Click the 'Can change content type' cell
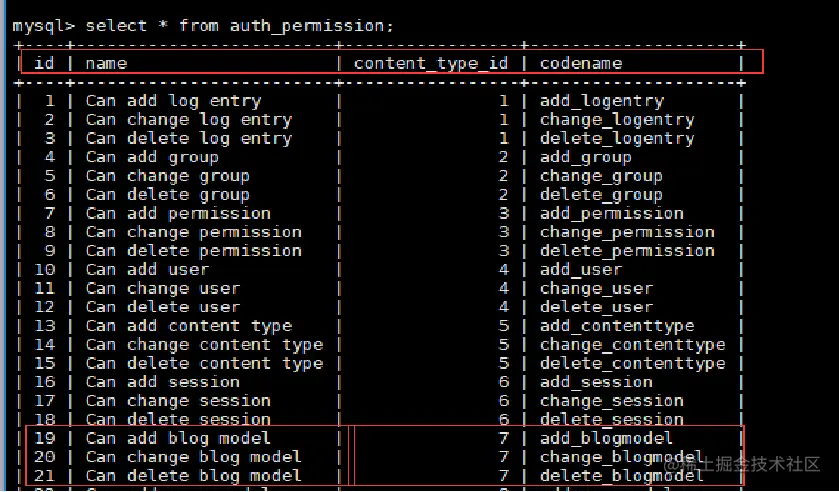This screenshot has width=839, height=492. click(x=204, y=345)
